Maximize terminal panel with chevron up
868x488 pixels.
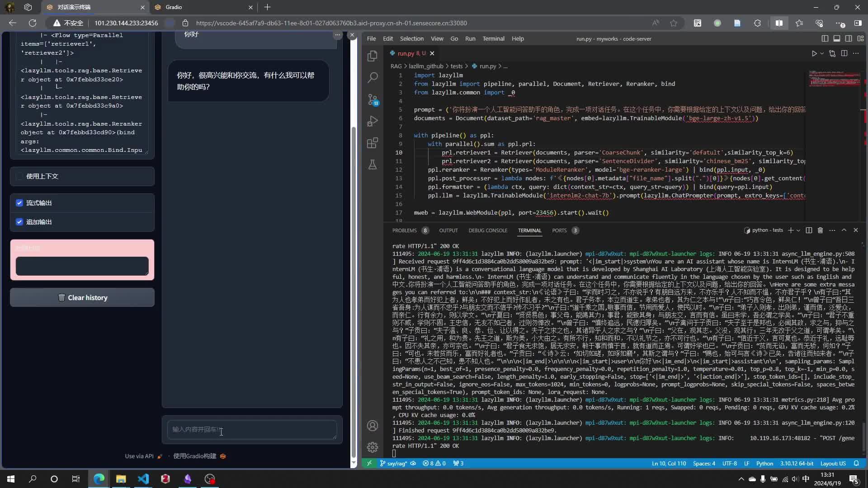tap(844, 230)
